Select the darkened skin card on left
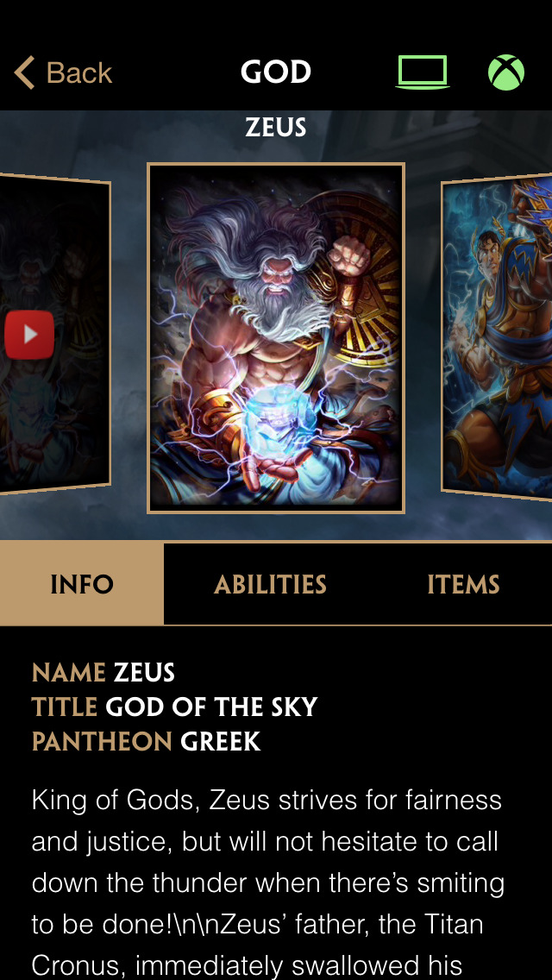The height and width of the screenshot is (980, 552). (x=55, y=335)
